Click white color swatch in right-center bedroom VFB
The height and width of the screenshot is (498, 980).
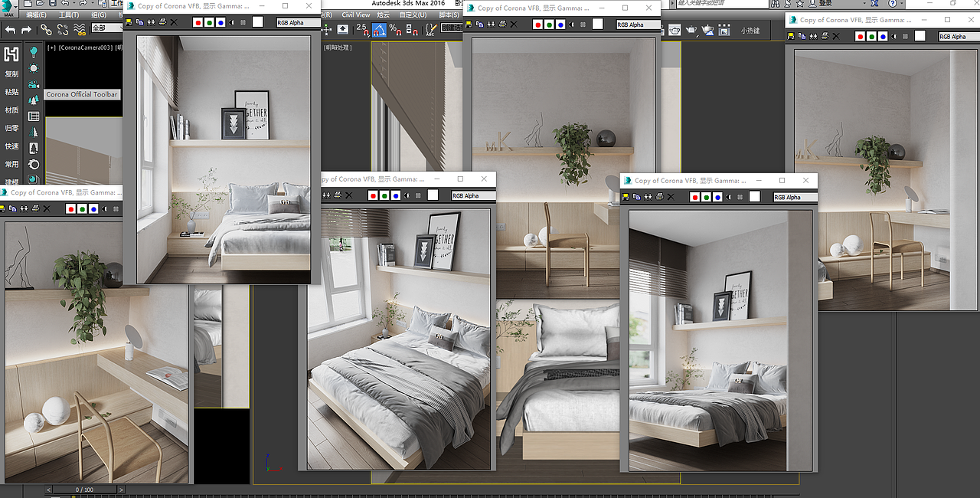click(754, 197)
